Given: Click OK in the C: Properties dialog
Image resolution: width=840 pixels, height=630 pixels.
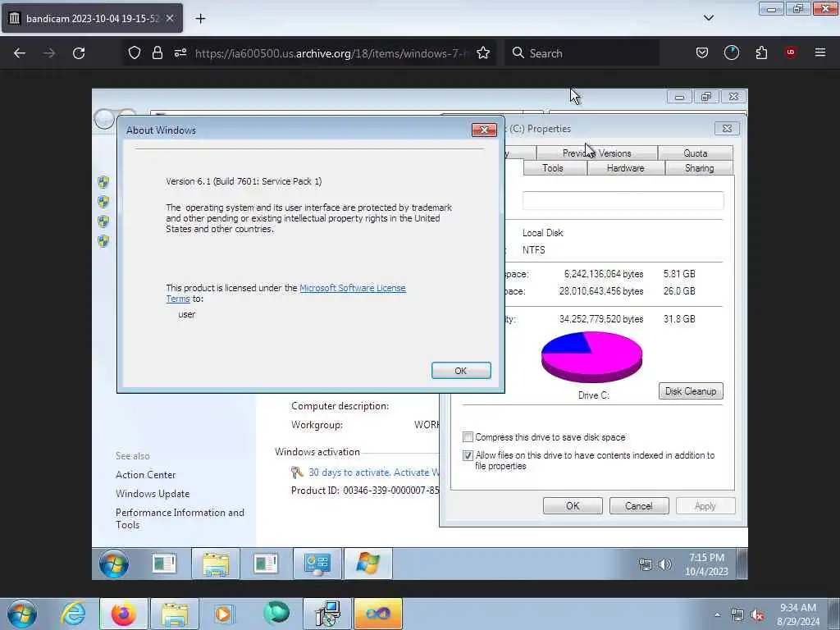Looking at the screenshot, I should (573, 505).
